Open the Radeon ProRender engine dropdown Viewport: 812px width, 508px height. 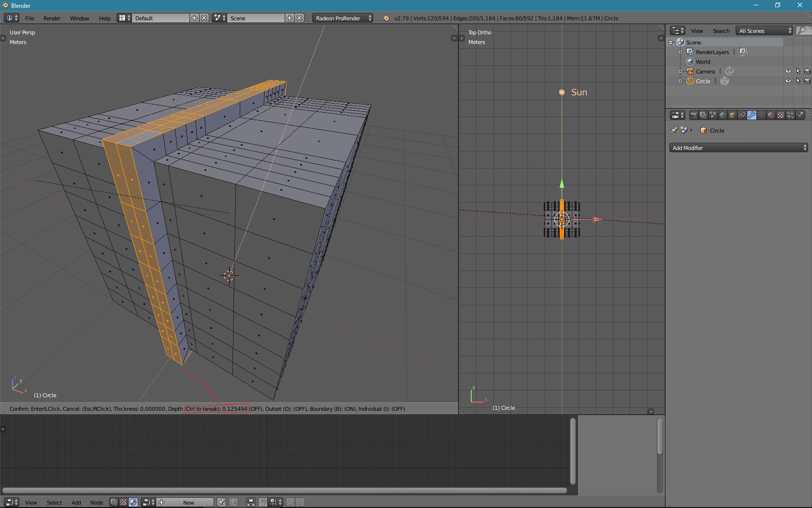coord(343,18)
